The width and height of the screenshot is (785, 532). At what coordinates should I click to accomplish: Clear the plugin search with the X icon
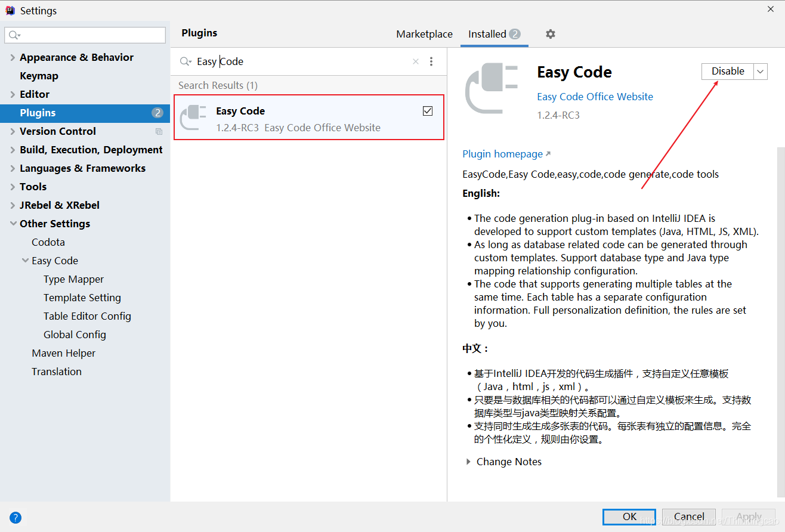tap(416, 61)
